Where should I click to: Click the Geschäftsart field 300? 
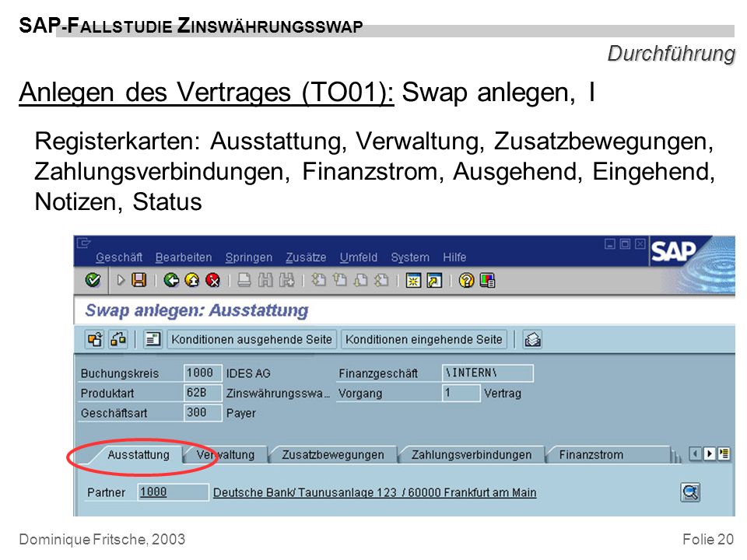pyautogui.click(x=203, y=413)
